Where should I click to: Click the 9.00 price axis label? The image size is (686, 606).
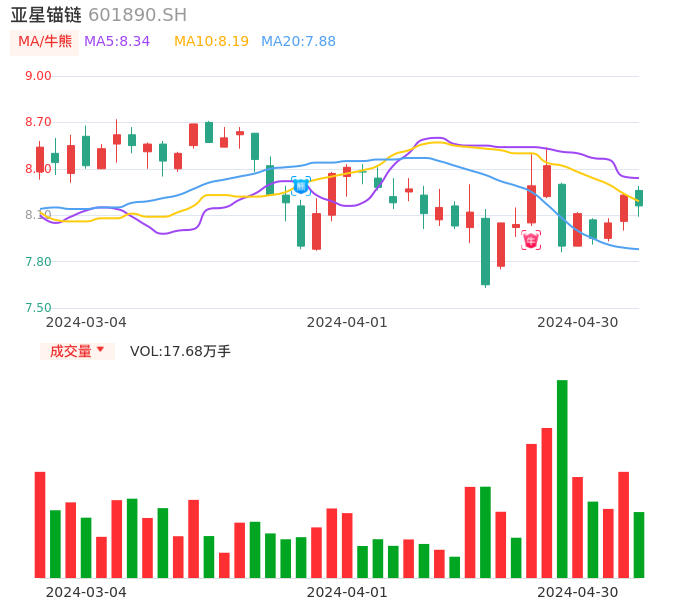(38, 76)
